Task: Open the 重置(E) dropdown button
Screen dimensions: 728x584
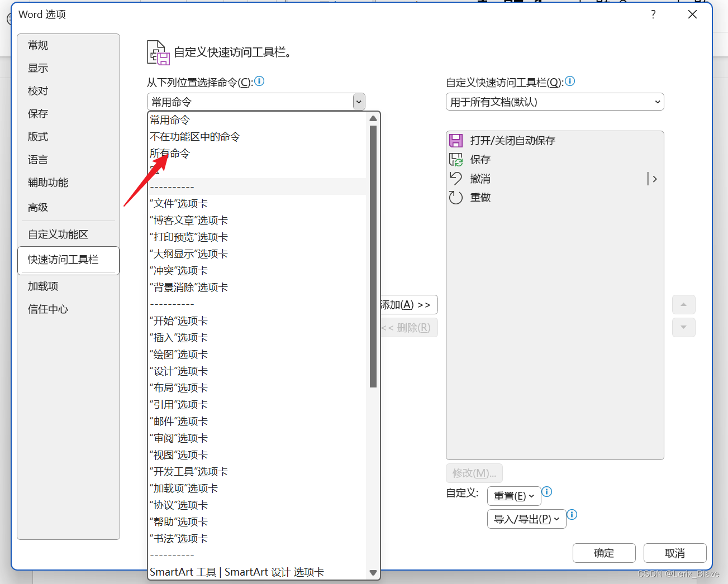Action: coord(514,496)
